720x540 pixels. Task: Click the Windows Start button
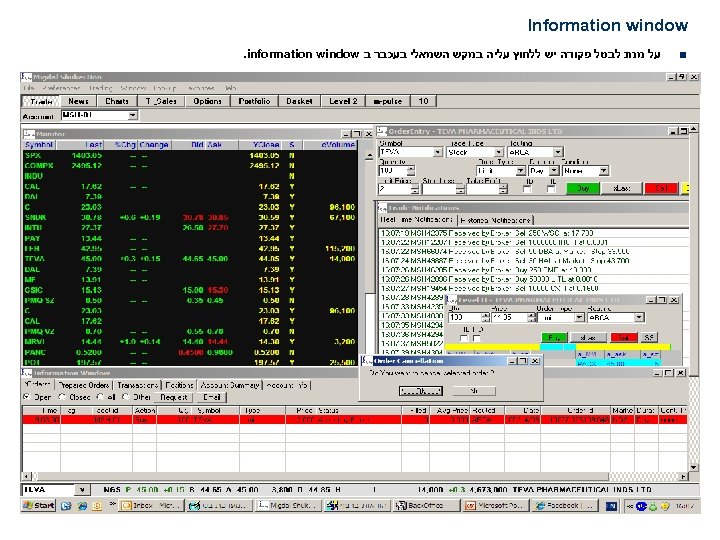coord(39,506)
